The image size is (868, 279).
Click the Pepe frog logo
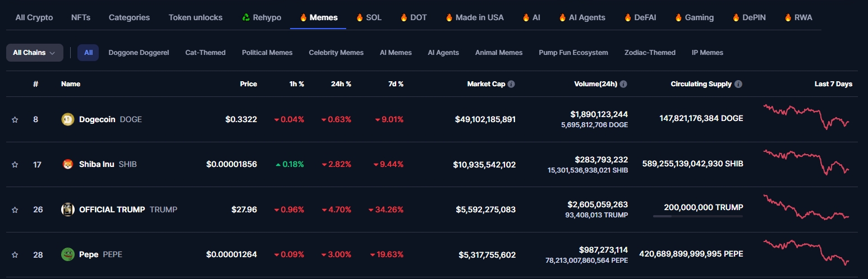(x=67, y=254)
